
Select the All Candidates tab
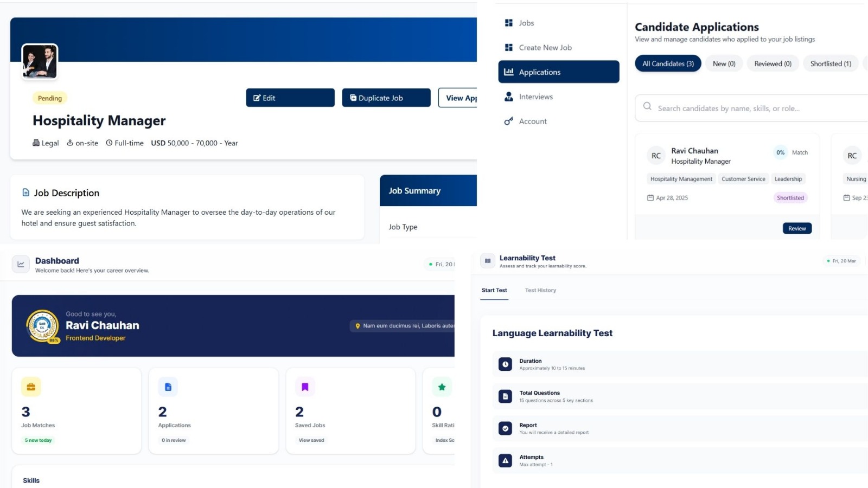pos(668,63)
